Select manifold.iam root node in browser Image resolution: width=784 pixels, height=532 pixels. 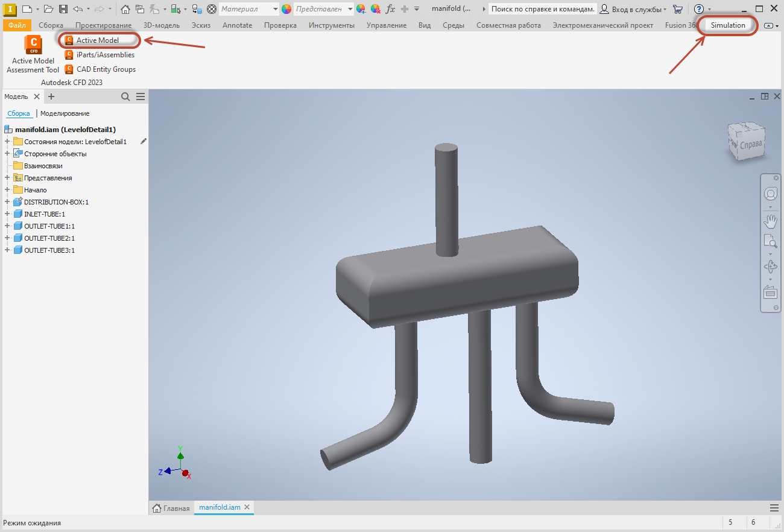(x=60, y=129)
